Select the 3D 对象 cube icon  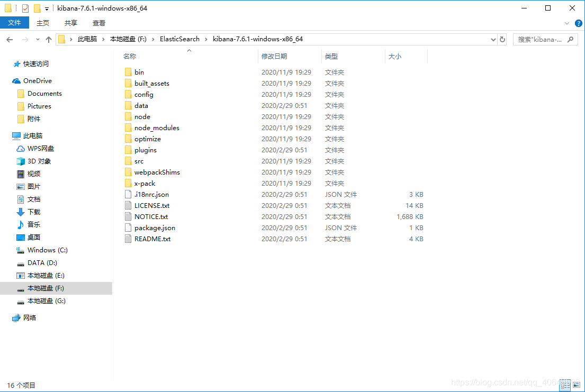[x=21, y=161]
